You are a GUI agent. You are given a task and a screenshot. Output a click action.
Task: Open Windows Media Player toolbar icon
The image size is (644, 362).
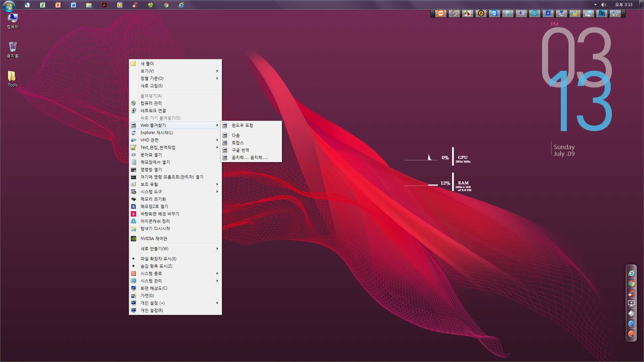tap(454, 13)
